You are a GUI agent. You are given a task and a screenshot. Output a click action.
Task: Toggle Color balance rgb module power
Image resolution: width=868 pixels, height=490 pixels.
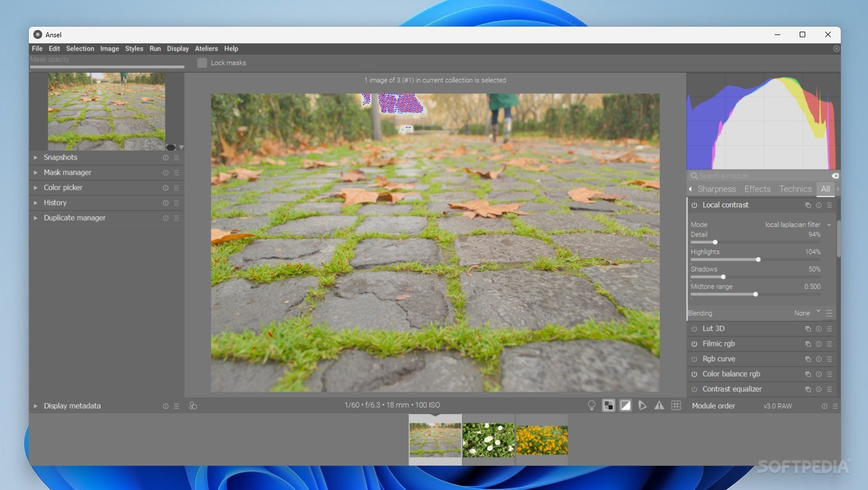[x=694, y=374]
